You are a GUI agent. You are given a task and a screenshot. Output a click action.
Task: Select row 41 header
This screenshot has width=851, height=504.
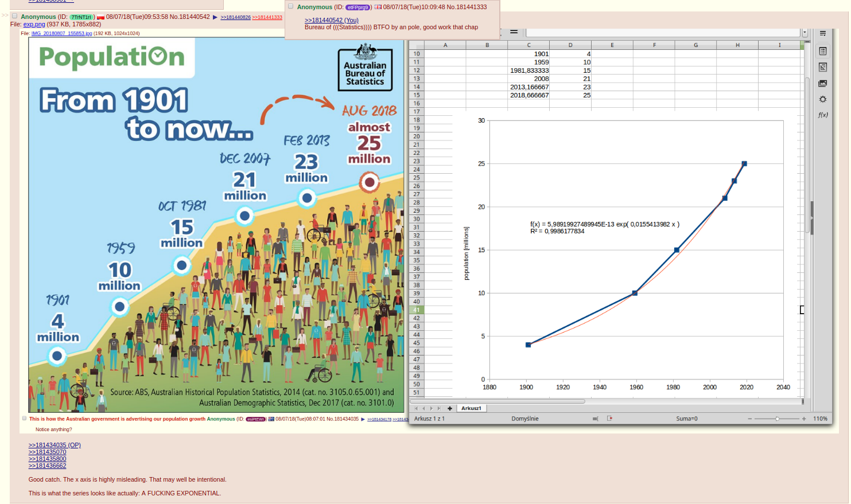pyautogui.click(x=417, y=310)
